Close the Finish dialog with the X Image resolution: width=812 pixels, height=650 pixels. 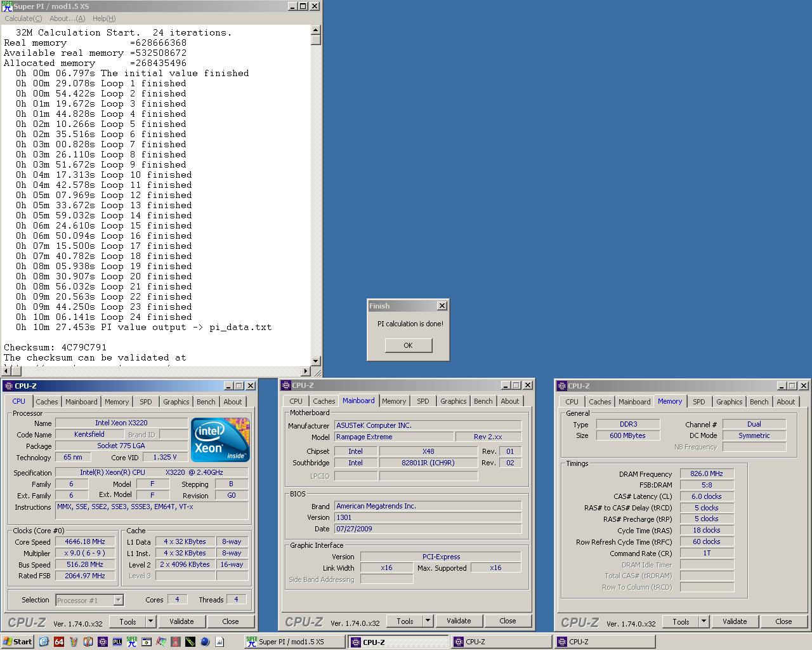[442, 306]
